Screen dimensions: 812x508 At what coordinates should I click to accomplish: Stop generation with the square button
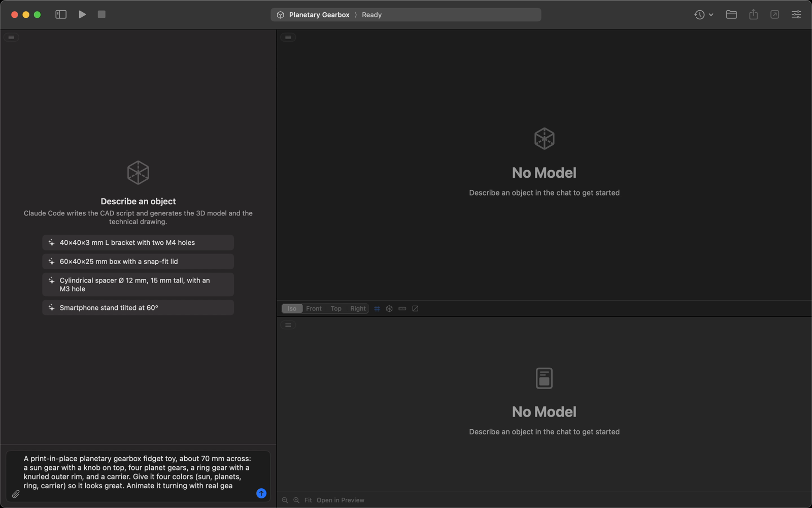(101, 15)
